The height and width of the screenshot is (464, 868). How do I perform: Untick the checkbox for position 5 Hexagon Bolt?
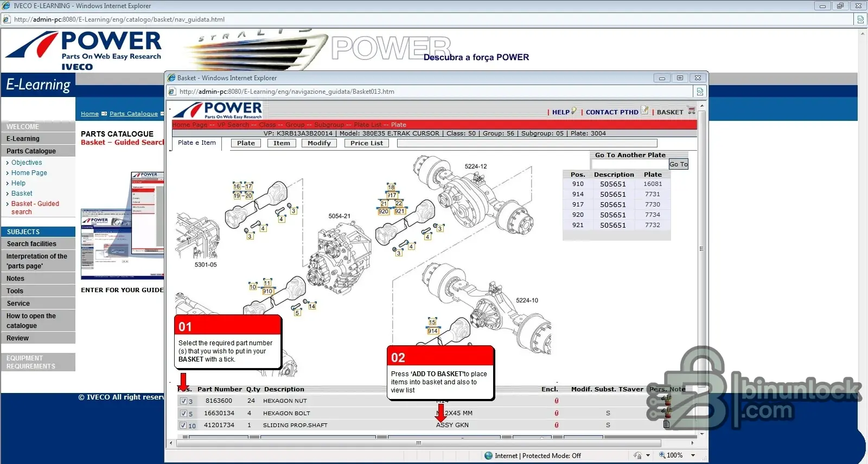point(183,414)
